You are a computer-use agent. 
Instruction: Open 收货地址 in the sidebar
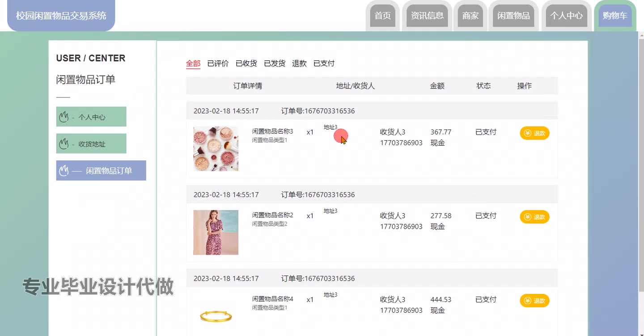click(x=91, y=143)
